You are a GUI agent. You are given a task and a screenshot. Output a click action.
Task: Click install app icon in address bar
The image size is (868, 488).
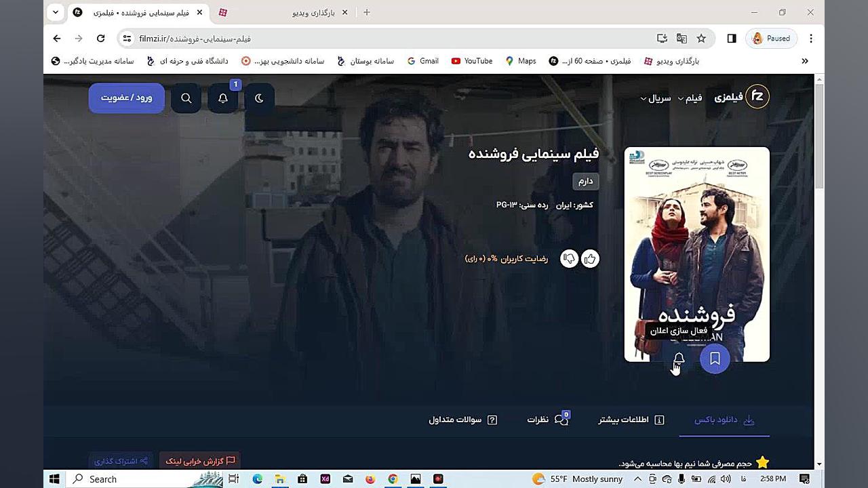[x=663, y=39]
